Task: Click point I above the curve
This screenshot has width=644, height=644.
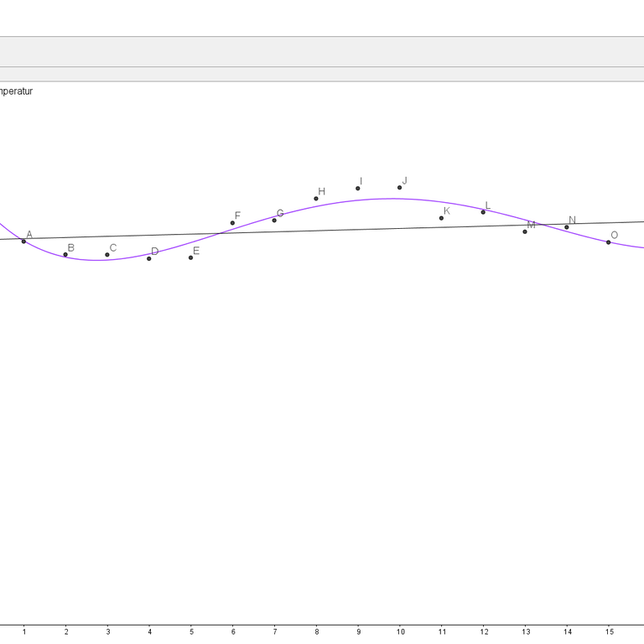Action: pyautogui.click(x=358, y=189)
